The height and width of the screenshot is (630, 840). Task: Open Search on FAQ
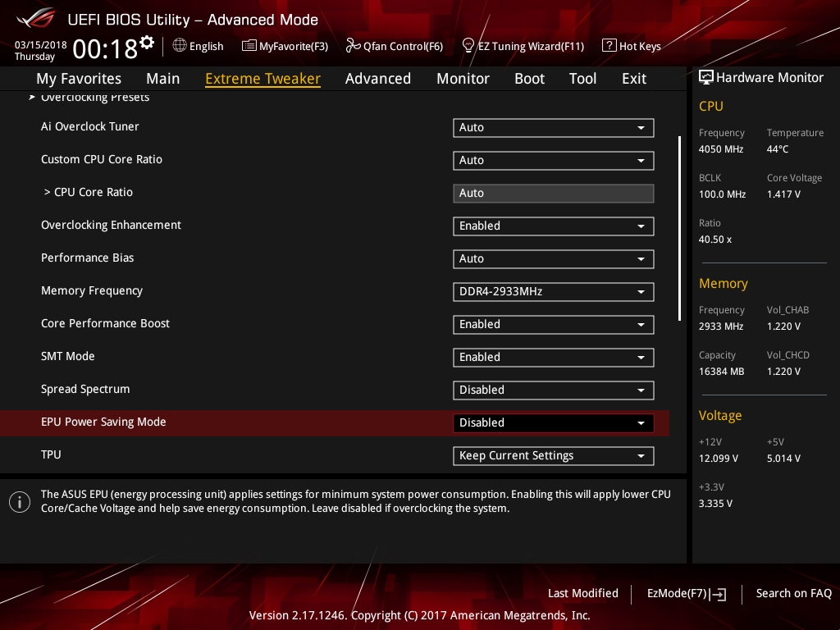[793, 594]
